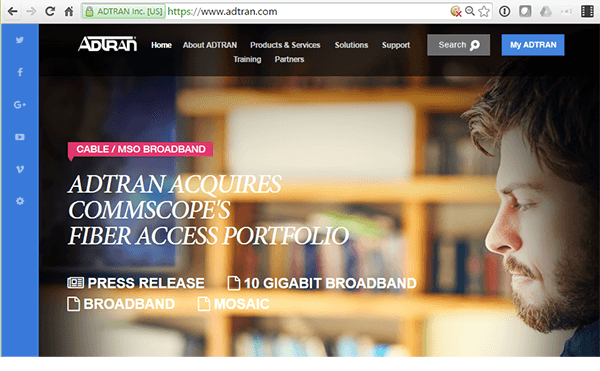The image size is (600, 371).
Task: Open the Solutions menu
Action: [351, 45]
